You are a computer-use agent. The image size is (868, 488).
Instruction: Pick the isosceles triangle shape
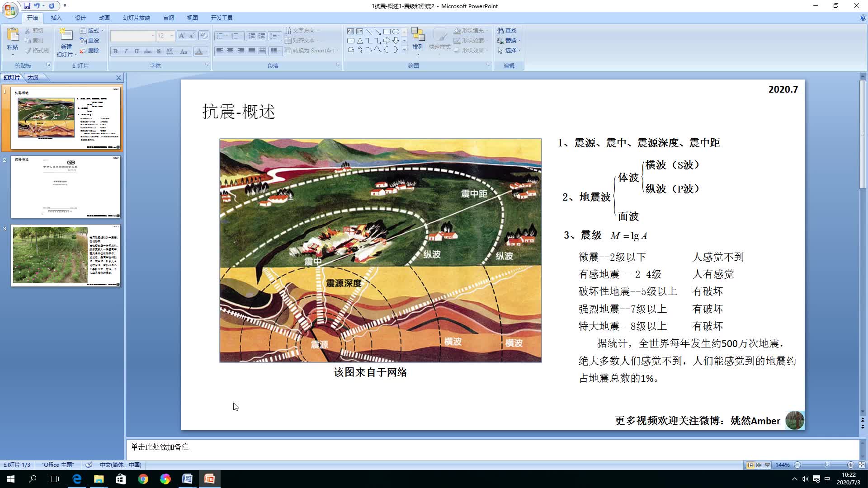click(359, 41)
